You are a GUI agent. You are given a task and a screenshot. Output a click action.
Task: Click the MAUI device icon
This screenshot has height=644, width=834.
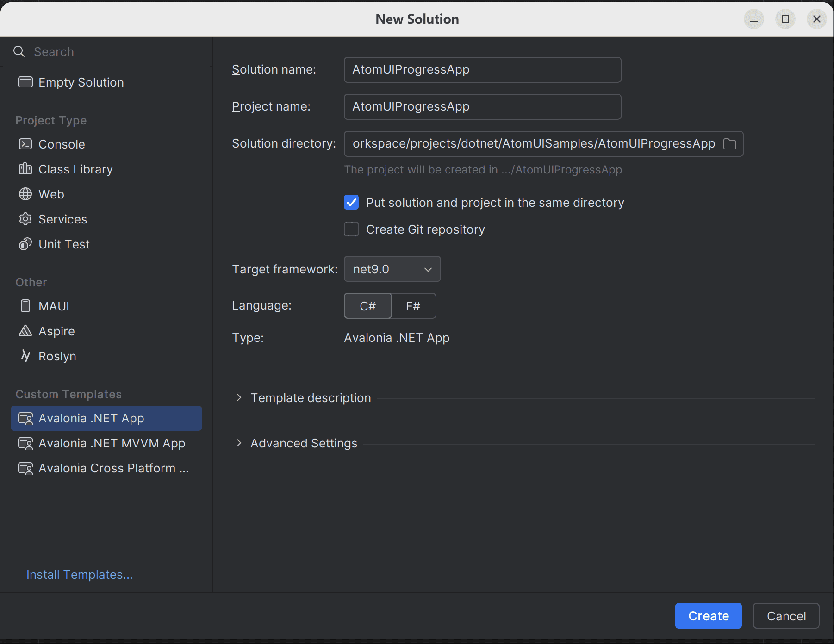pos(25,306)
